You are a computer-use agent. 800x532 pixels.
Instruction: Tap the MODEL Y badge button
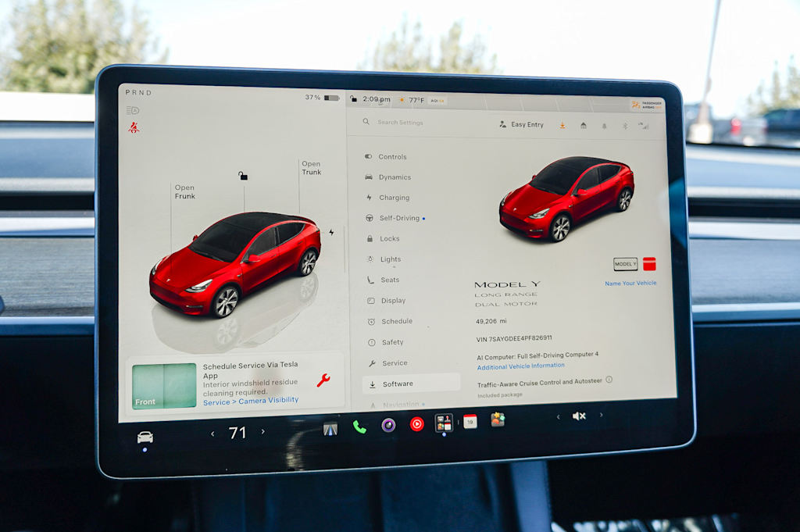(x=626, y=264)
